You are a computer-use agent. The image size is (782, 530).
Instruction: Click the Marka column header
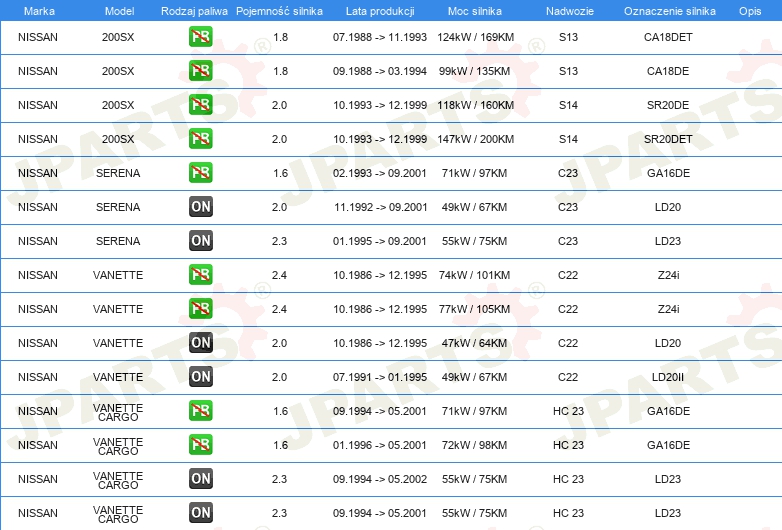[x=39, y=11]
